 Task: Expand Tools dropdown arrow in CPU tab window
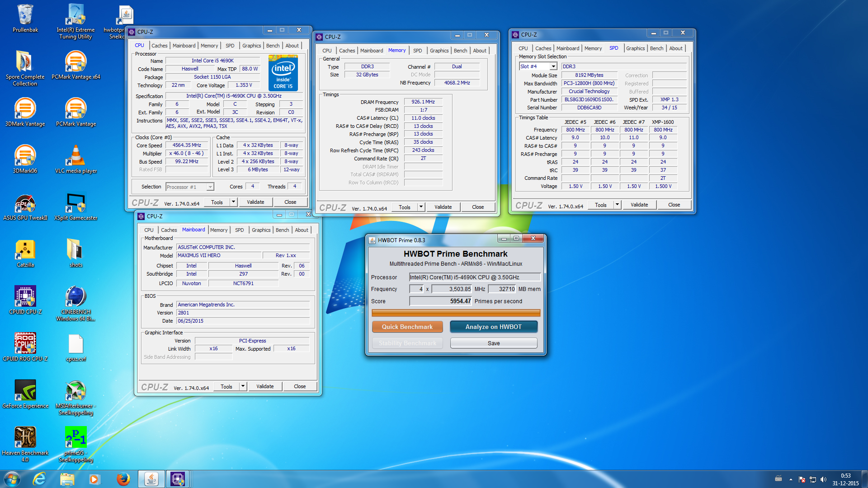pos(233,202)
